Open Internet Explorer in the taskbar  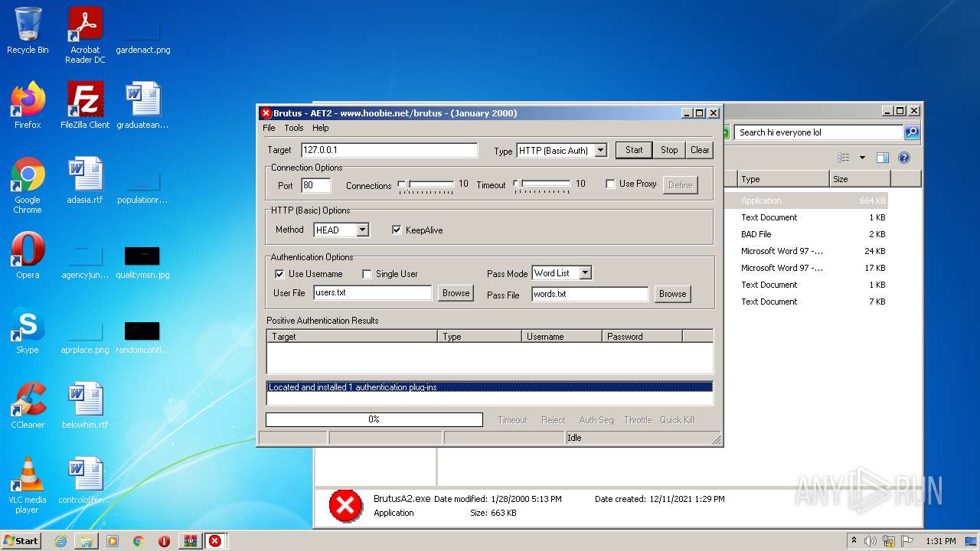[x=60, y=541]
